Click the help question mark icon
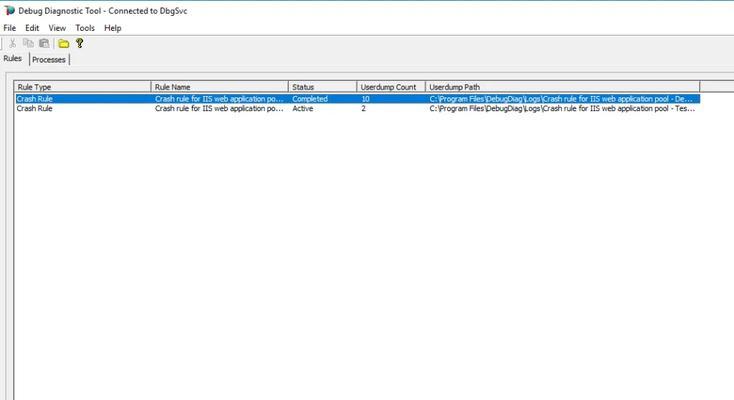Viewport: 734px width, 400px height. [80, 44]
